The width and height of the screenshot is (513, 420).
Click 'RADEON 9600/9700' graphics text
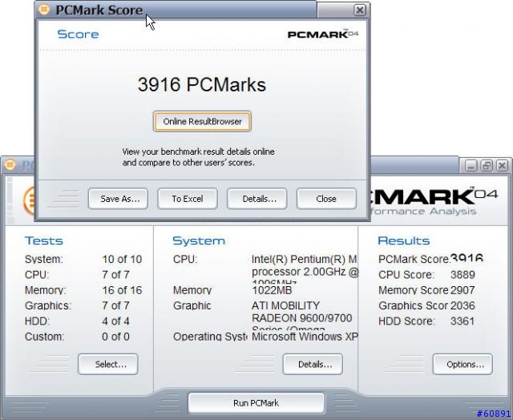click(x=301, y=318)
